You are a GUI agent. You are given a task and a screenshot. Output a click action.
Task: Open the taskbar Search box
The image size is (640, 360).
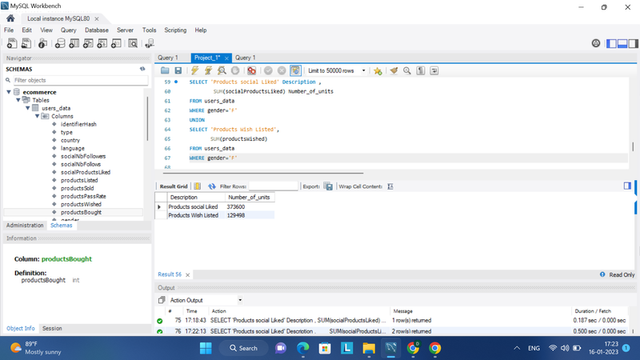click(244, 348)
